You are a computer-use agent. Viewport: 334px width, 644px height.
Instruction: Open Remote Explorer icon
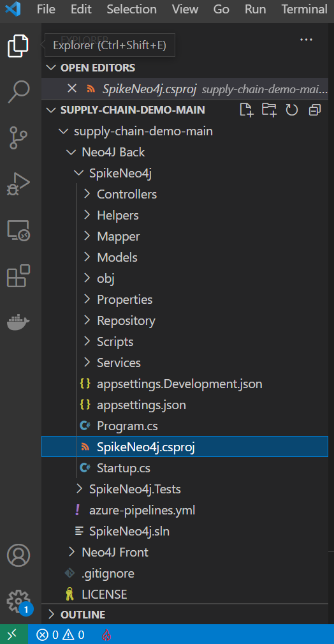pos(18,230)
